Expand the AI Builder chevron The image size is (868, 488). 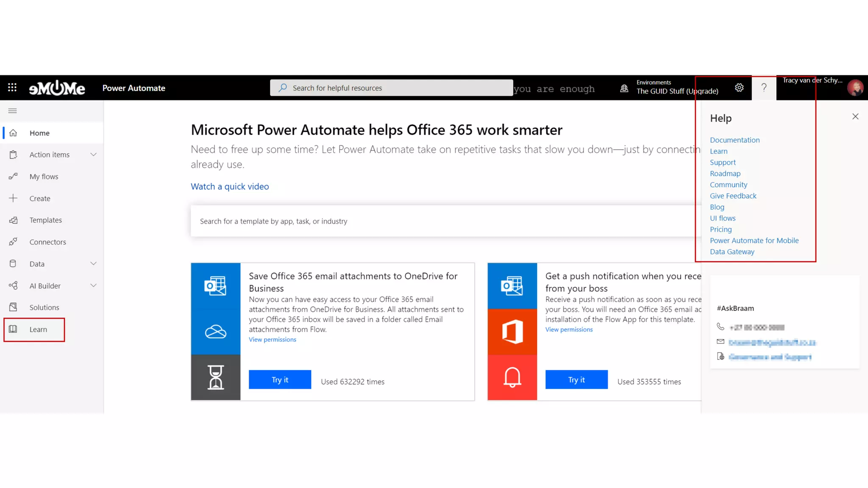(94, 286)
